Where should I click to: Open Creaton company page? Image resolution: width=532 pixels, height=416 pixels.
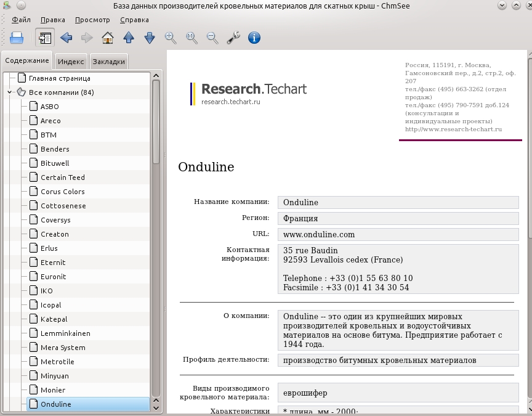coord(55,234)
